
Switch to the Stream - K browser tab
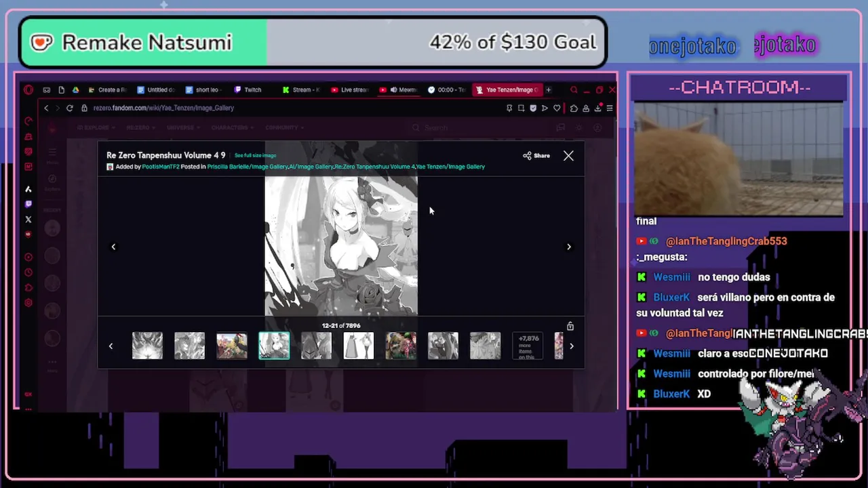click(x=301, y=89)
